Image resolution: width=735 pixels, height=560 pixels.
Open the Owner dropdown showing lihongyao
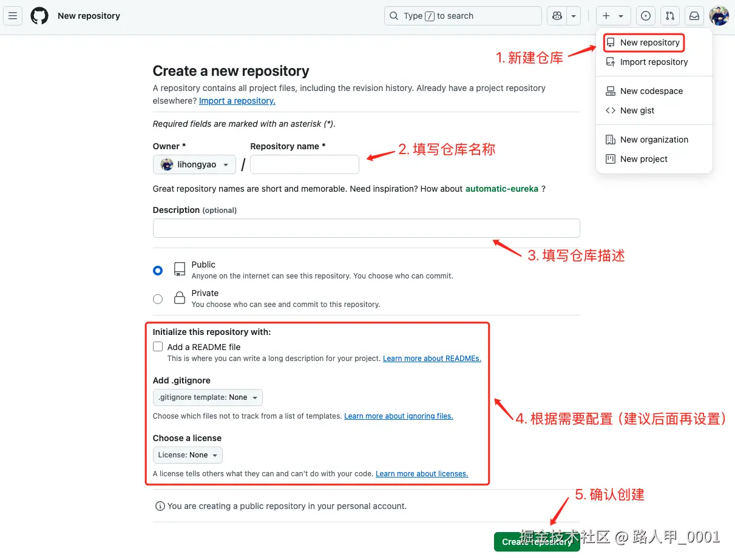pyautogui.click(x=194, y=164)
